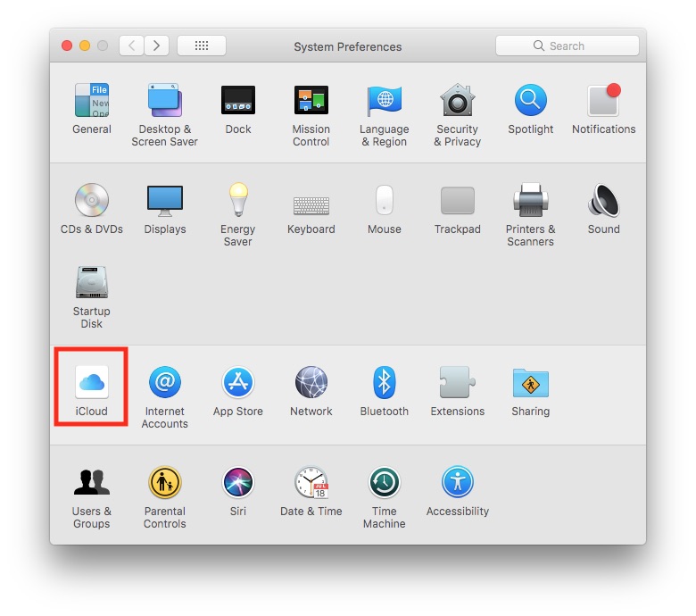Click the Search field
This screenshot has width=696, height=616.
click(x=568, y=46)
